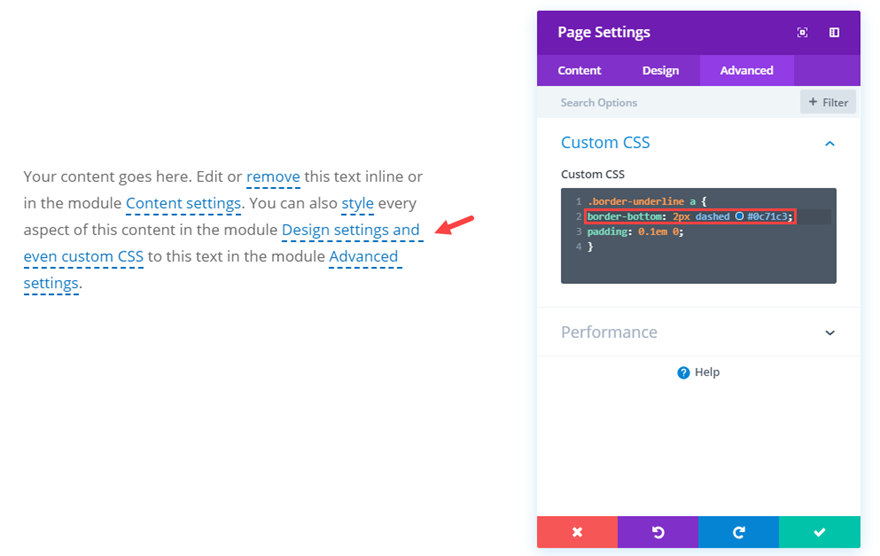Click the redo arrow button
Screen dimensions: 880x556
(738, 532)
